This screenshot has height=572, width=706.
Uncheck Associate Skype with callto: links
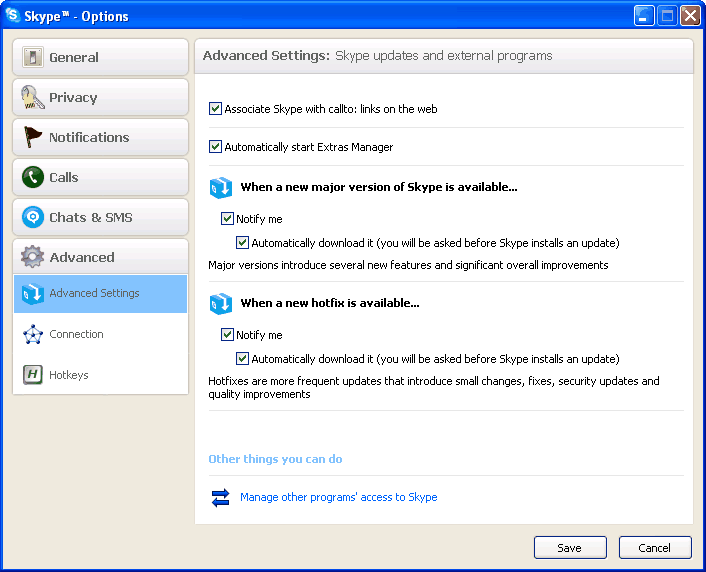tap(215, 109)
